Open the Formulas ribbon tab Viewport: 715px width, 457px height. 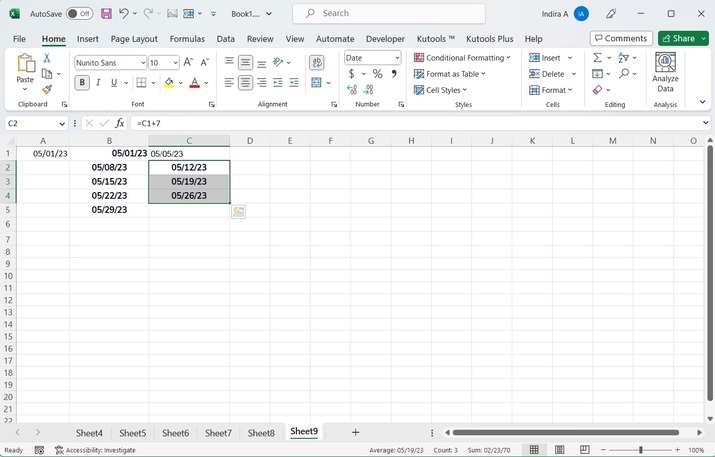click(187, 38)
